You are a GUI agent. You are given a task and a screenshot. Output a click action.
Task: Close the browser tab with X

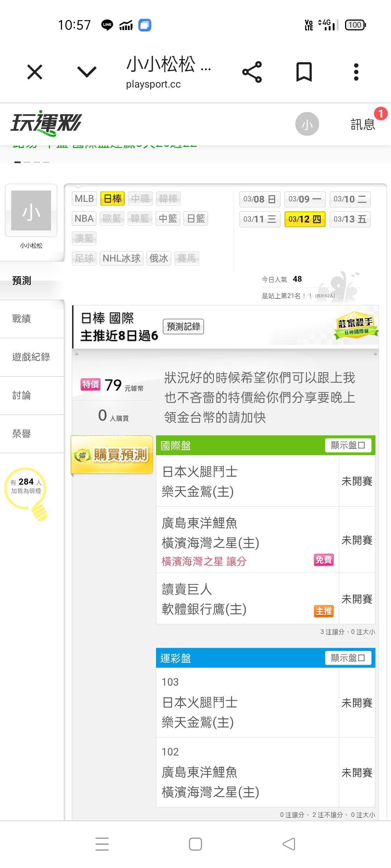pyautogui.click(x=35, y=72)
